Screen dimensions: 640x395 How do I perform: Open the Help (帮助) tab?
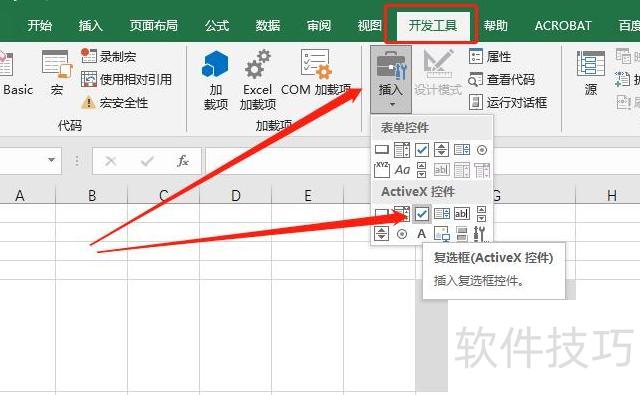(496, 26)
